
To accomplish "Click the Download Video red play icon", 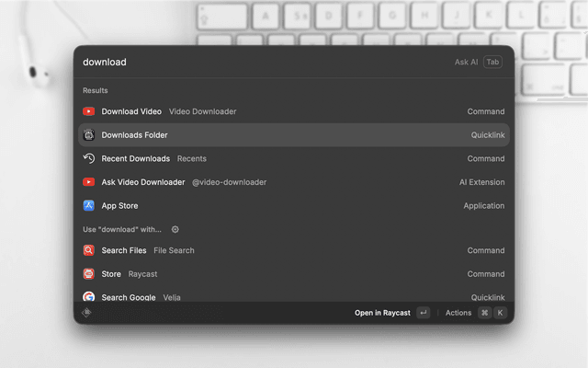I will click(x=89, y=111).
